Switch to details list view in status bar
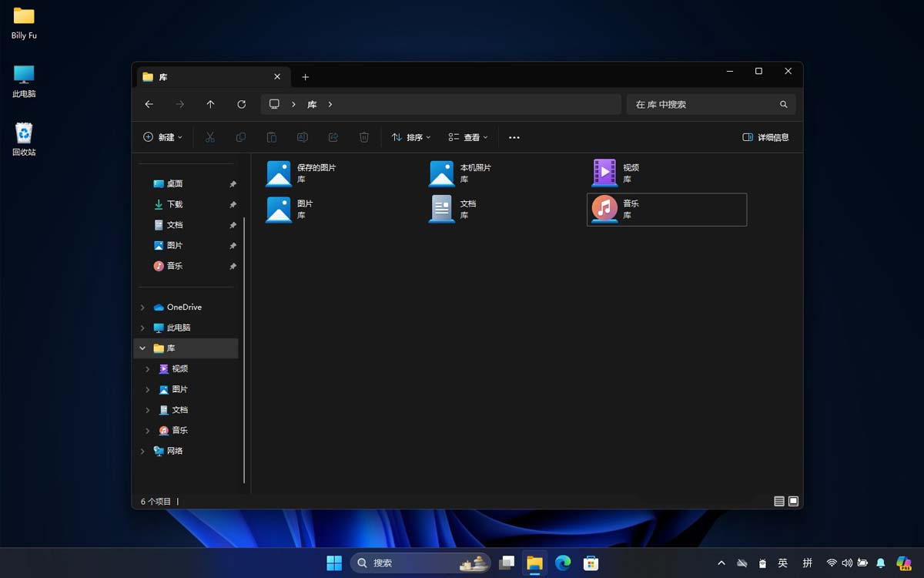This screenshot has height=578, width=924. pyautogui.click(x=779, y=501)
